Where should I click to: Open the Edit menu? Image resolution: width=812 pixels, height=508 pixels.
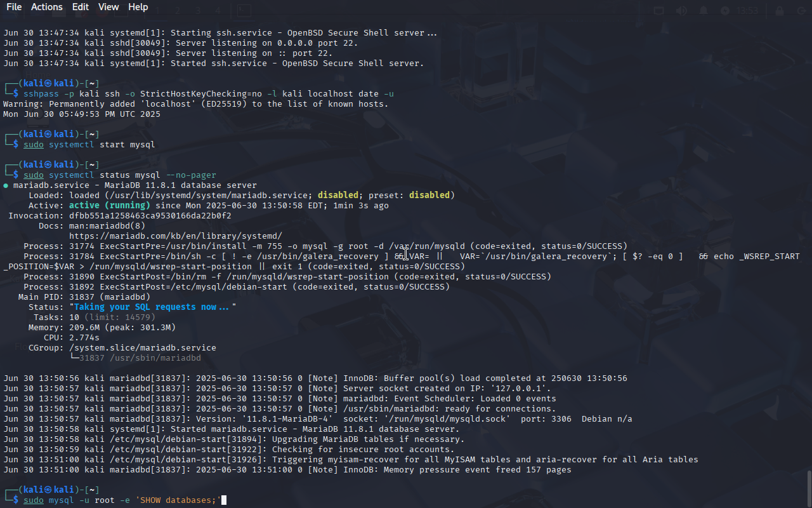pyautogui.click(x=81, y=7)
